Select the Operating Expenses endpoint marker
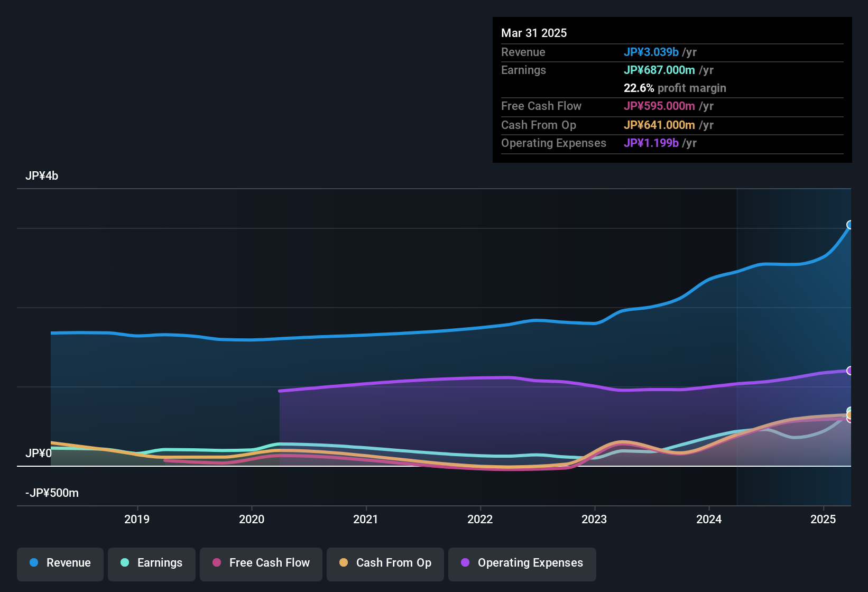Image resolution: width=868 pixels, height=592 pixels. pyautogui.click(x=850, y=371)
